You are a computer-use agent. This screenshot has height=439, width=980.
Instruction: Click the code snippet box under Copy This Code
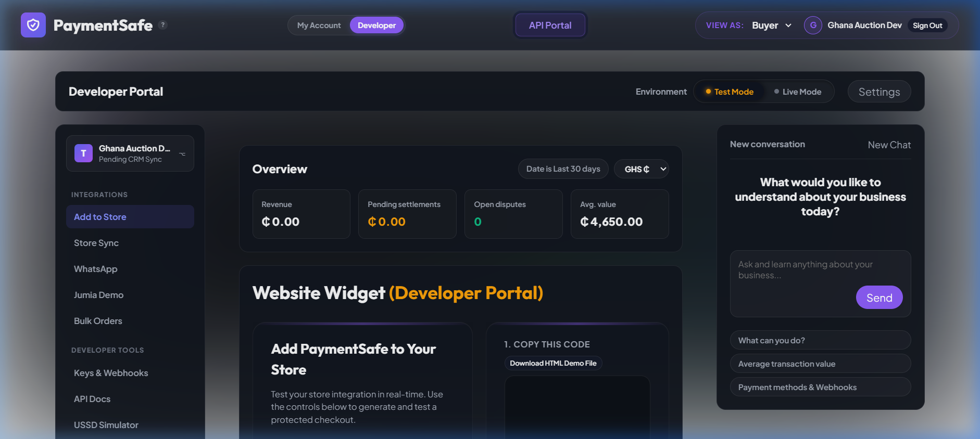click(577, 407)
